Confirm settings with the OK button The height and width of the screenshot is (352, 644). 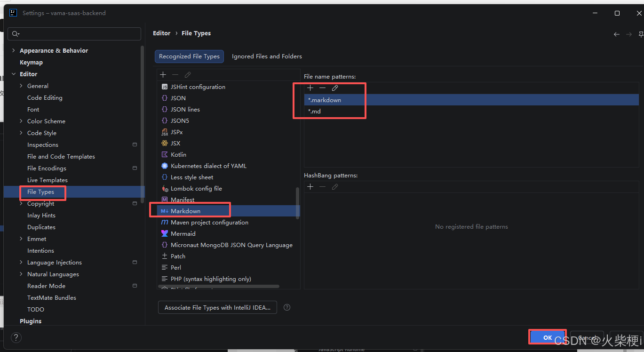click(548, 338)
